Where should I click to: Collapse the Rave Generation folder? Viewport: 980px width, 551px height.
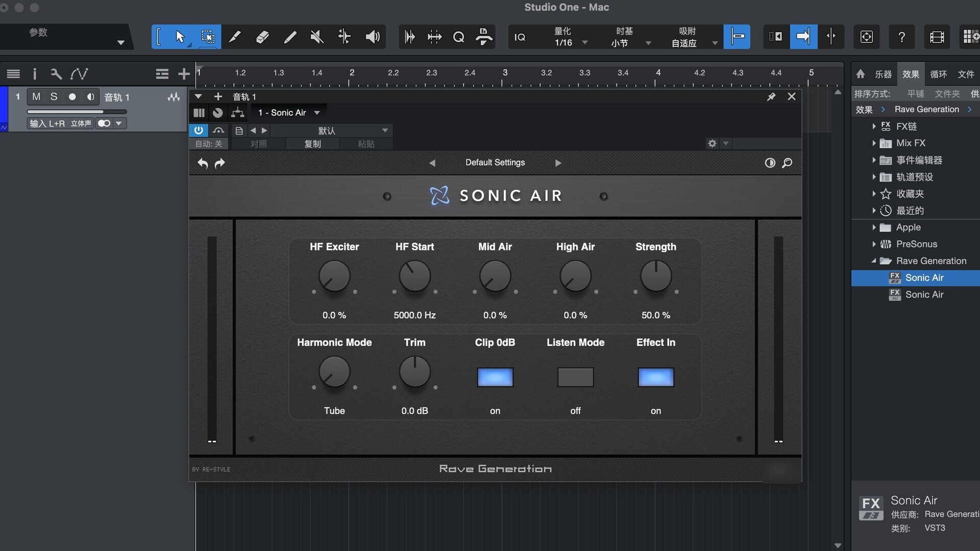pyautogui.click(x=874, y=261)
